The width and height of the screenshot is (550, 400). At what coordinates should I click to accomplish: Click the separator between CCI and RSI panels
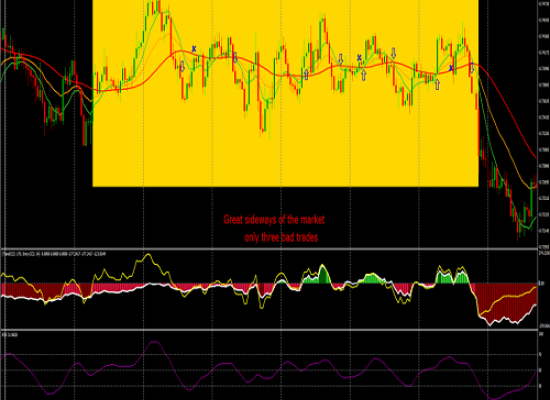coord(269,330)
